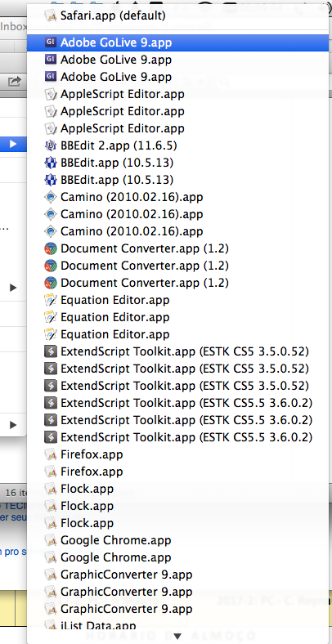
Task: Click the colored cube icon on the middle Document Converter entry
Action: coord(50,266)
